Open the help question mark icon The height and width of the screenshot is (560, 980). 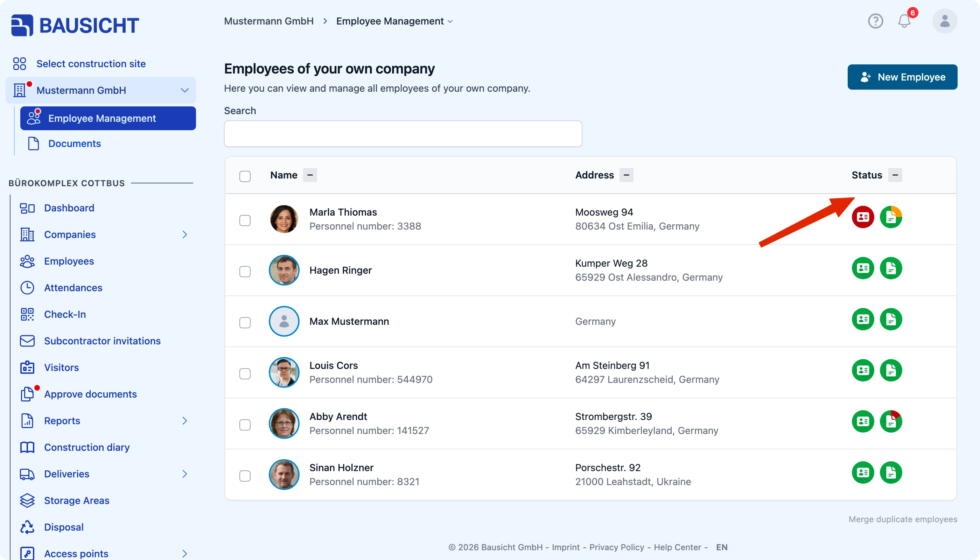click(875, 21)
